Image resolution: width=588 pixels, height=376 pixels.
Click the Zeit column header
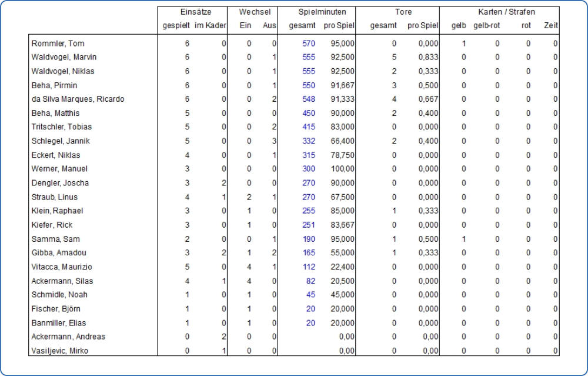551,26
